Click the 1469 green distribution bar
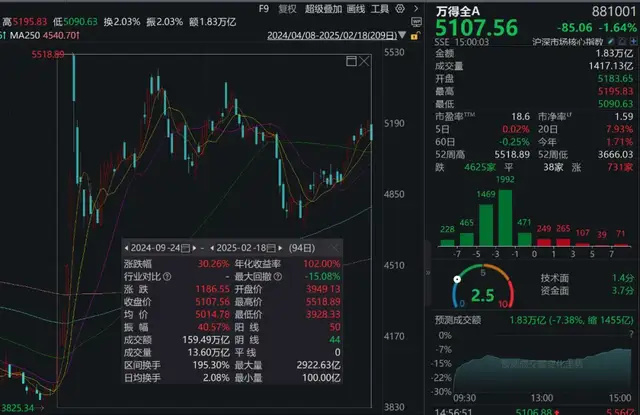 coord(486,225)
